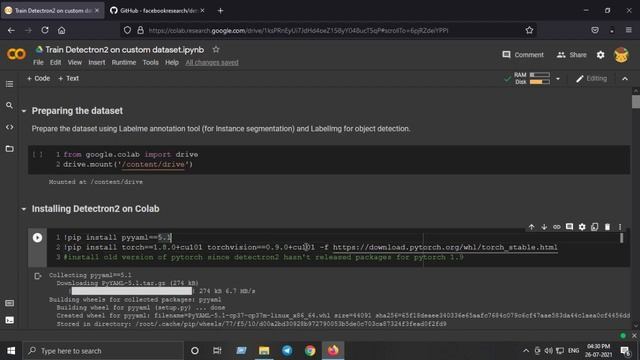
Task: Collapse the notebook header chevron
Action: (x=625, y=79)
